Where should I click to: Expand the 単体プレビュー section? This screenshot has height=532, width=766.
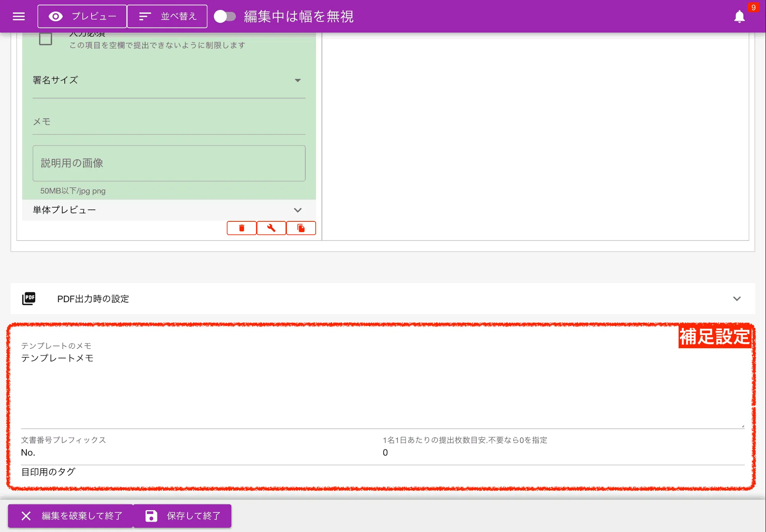point(169,210)
